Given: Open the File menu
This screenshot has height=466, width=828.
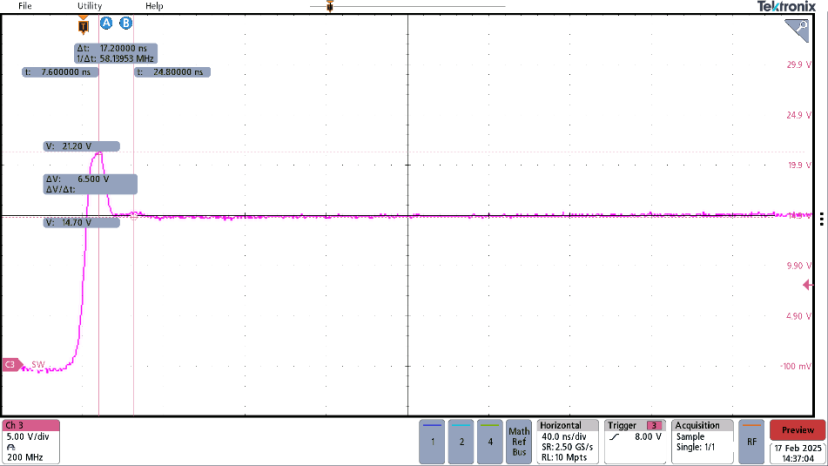Looking at the screenshot, I should click(25, 6).
